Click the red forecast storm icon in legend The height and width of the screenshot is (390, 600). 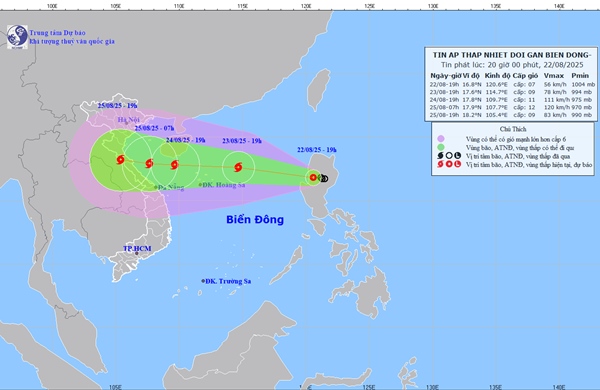pyautogui.click(x=440, y=164)
